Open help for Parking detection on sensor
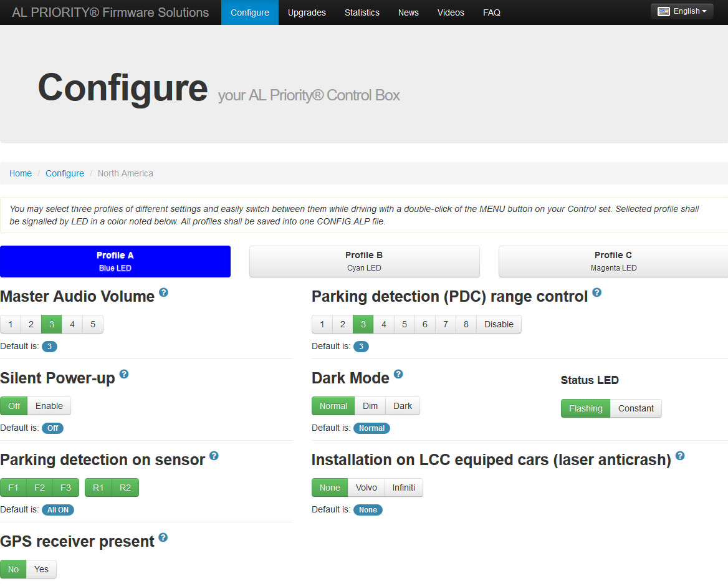The image size is (728, 586). tap(214, 456)
